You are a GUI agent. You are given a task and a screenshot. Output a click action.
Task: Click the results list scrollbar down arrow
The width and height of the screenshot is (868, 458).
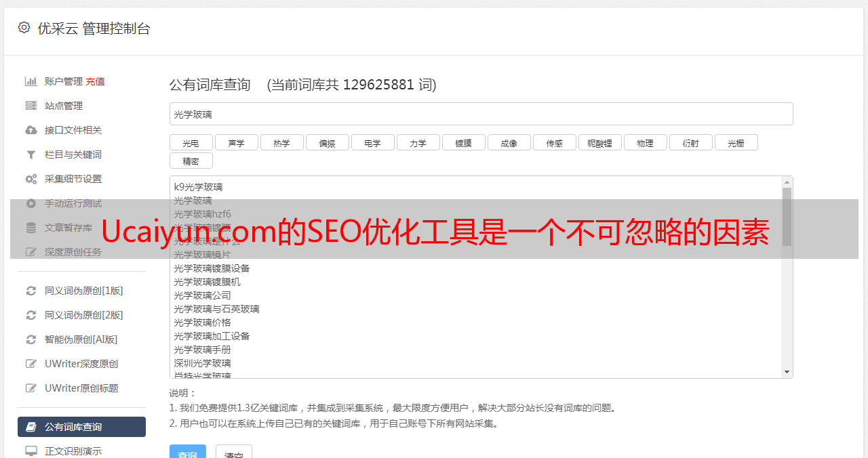(787, 372)
